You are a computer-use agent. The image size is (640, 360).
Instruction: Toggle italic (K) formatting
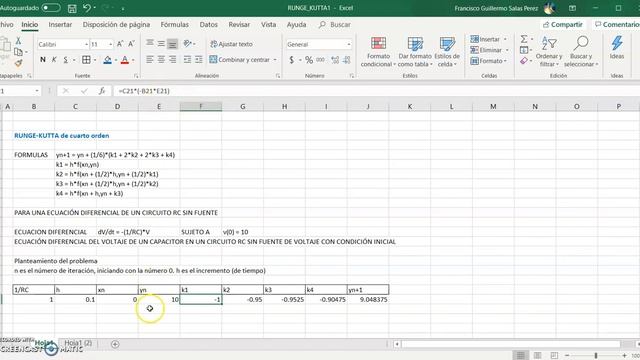pos(54,60)
